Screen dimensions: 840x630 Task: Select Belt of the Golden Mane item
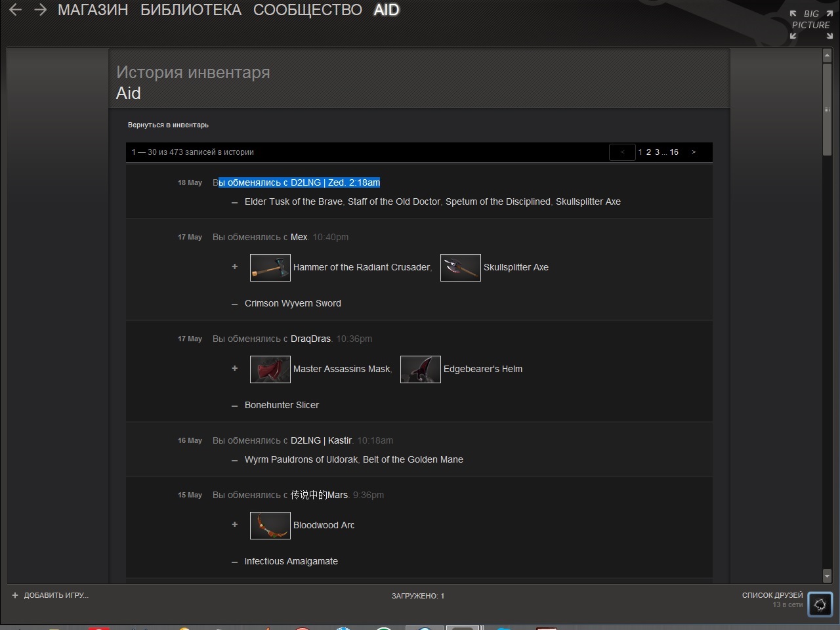413,459
